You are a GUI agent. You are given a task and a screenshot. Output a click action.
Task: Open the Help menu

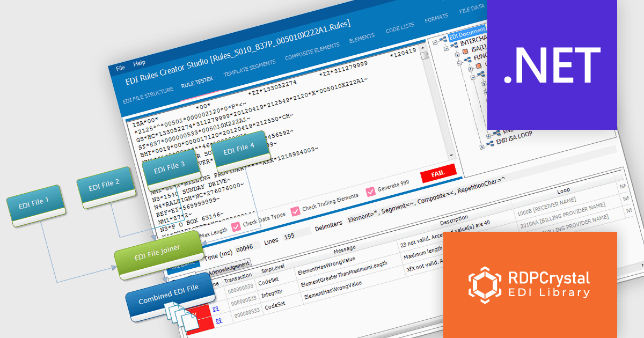(139, 63)
